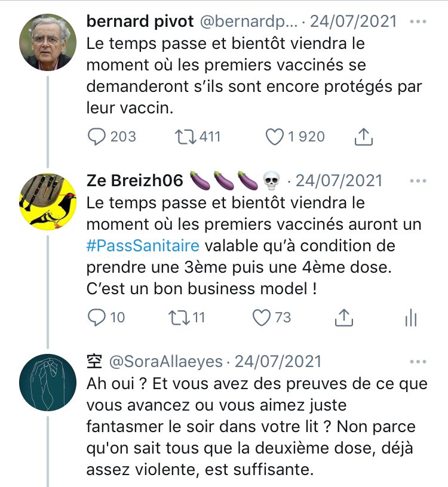Image resolution: width=448 pixels, height=487 pixels.
Task: Retweet Ze Breizh06's tweet
Action: (x=179, y=318)
